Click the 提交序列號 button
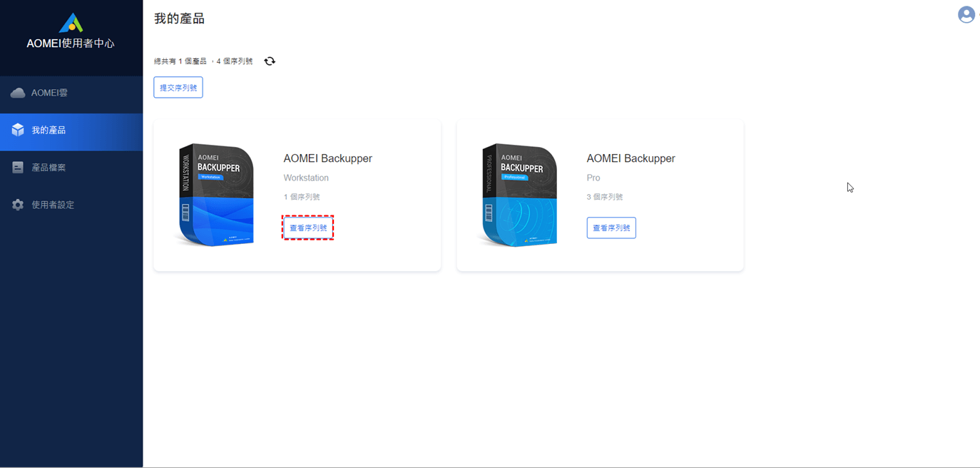 tap(178, 88)
